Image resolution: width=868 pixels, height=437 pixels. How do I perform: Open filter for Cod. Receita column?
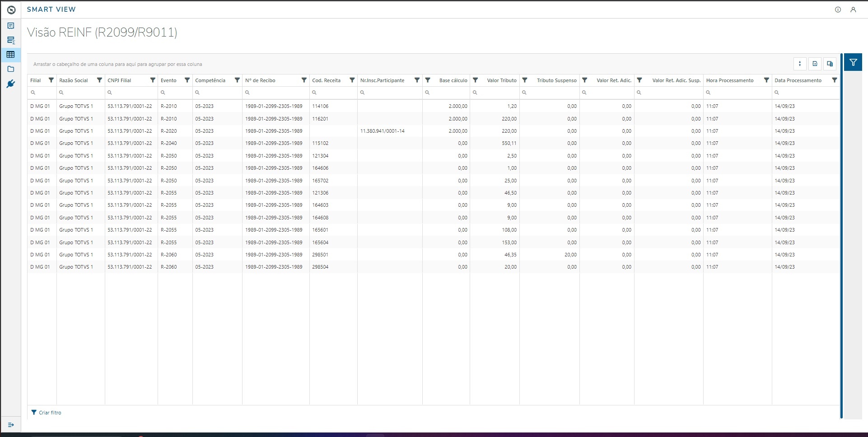point(352,80)
